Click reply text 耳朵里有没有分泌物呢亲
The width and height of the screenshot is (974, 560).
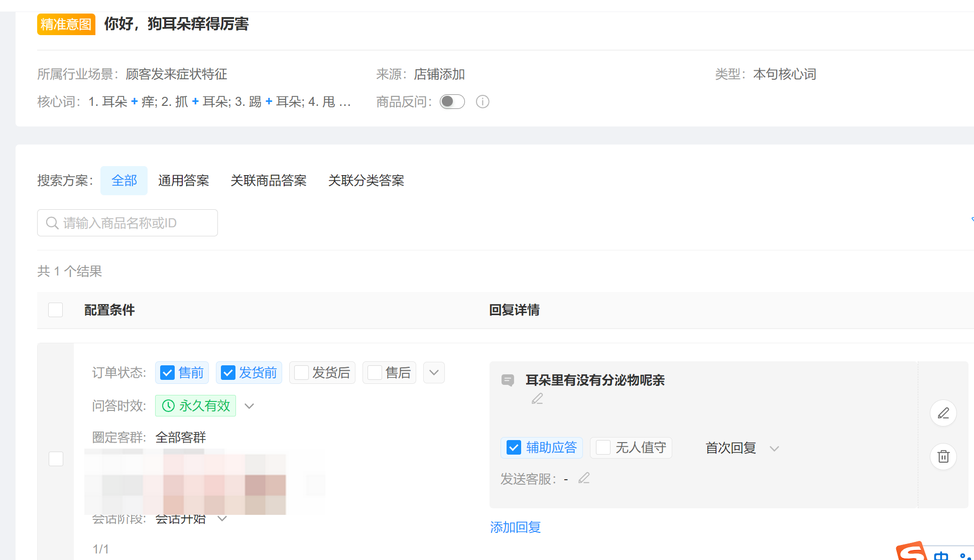(595, 380)
